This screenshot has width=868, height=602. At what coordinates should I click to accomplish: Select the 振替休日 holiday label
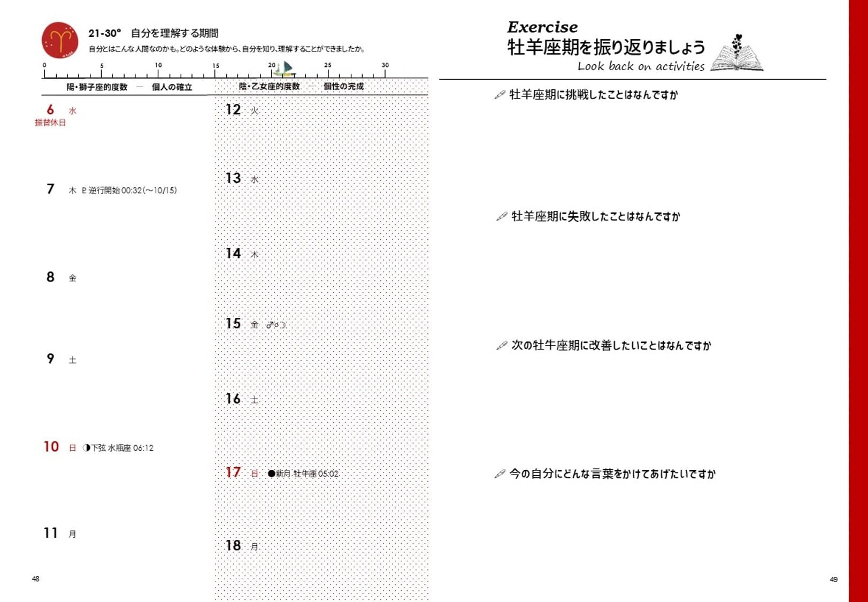click(x=50, y=123)
